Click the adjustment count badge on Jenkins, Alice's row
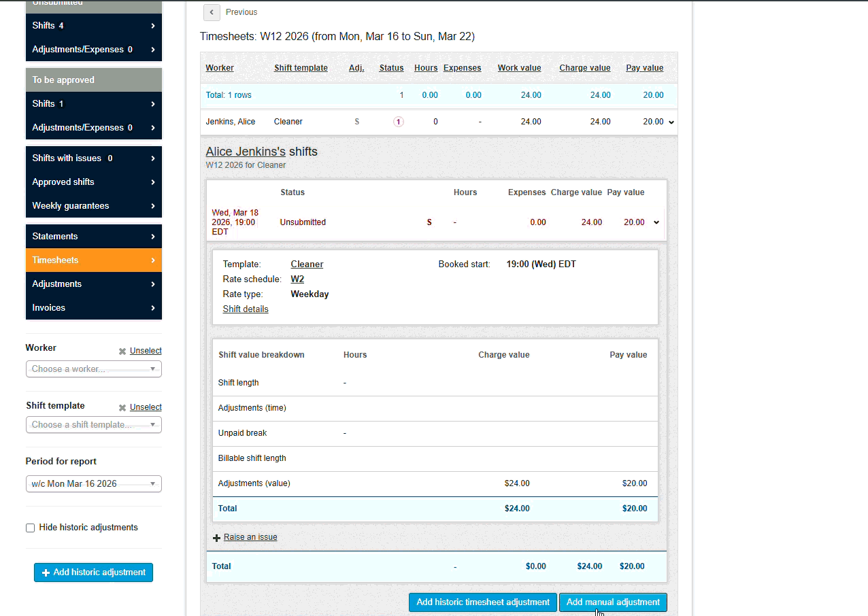Viewport: 868px width, 616px height. click(x=398, y=121)
